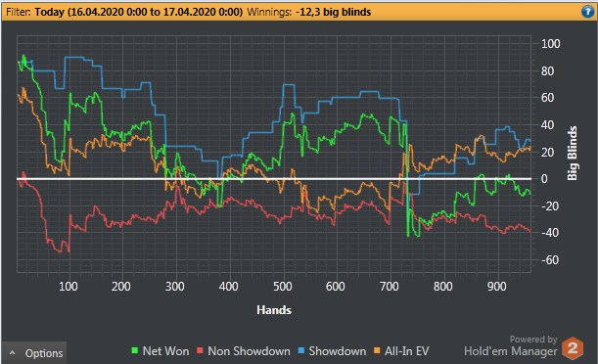598x364 pixels.
Task: Click the Hold'em Manager text
Action: tap(511, 350)
